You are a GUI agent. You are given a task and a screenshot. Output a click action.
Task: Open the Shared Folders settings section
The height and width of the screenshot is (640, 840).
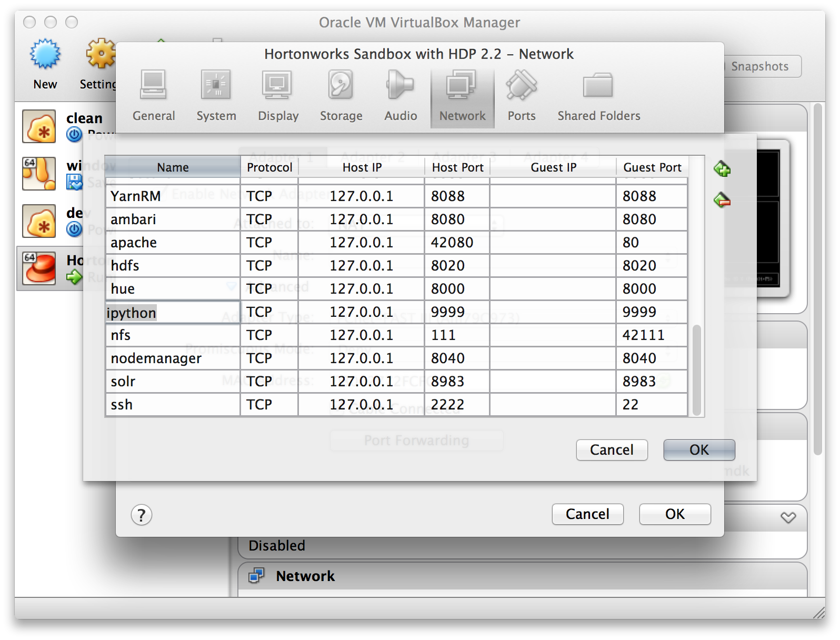[x=599, y=96]
